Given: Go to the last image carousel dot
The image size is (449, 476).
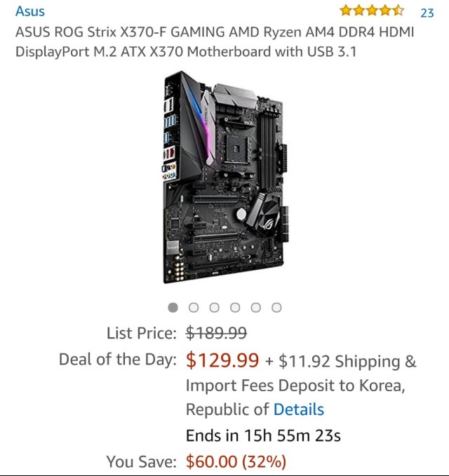Looking at the screenshot, I should (x=276, y=307).
